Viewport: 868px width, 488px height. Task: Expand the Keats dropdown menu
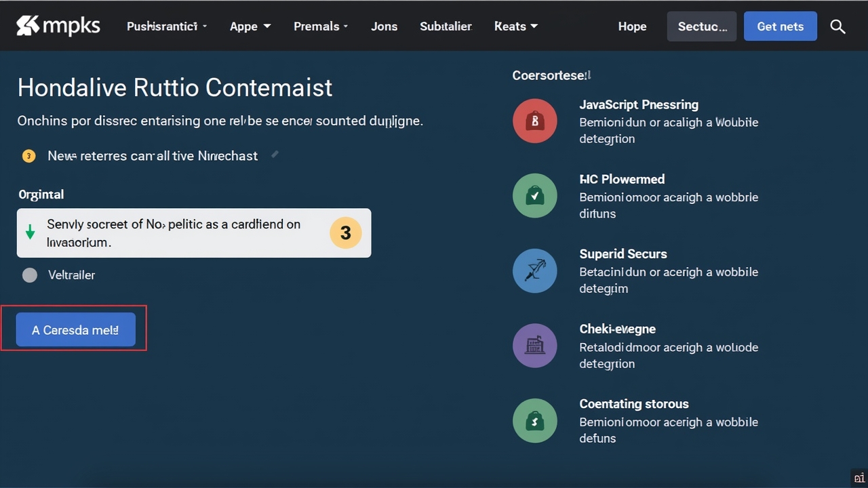[516, 26]
